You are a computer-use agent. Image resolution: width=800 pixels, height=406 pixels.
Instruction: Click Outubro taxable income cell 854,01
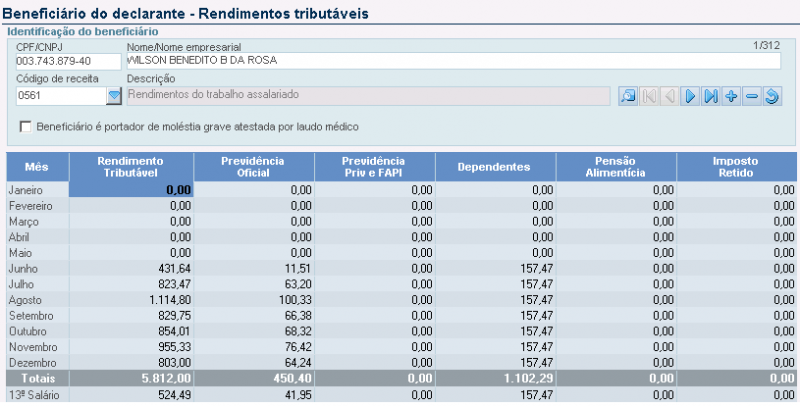click(x=131, y=332)
